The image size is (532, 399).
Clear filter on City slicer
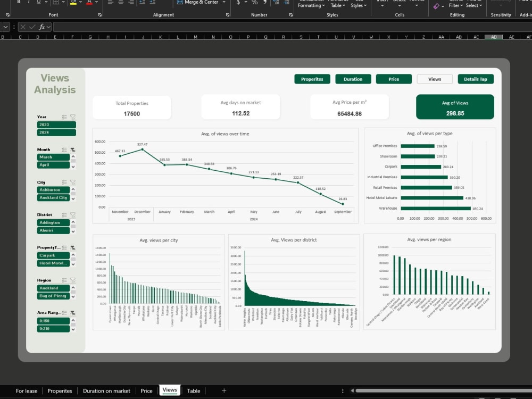[x=72, y=182]
